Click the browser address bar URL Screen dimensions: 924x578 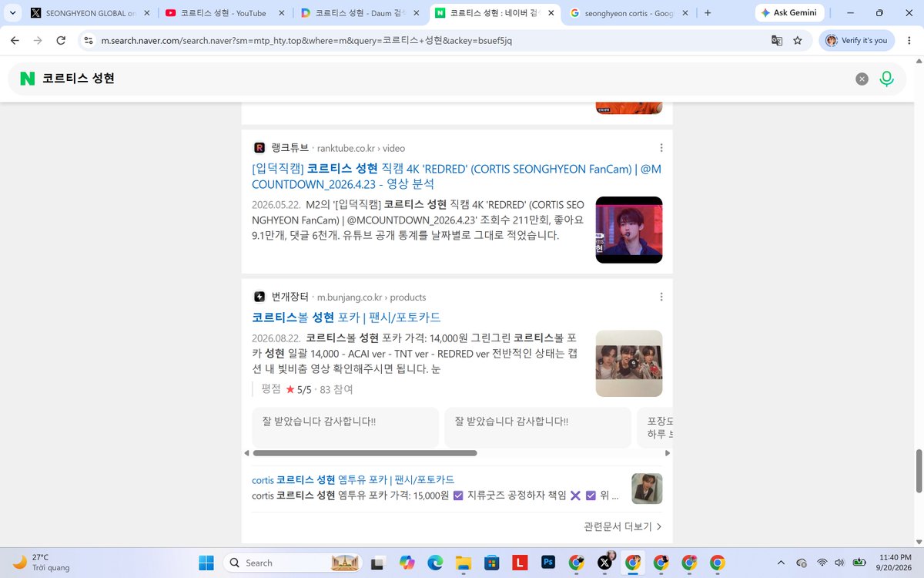pos(306,40)
